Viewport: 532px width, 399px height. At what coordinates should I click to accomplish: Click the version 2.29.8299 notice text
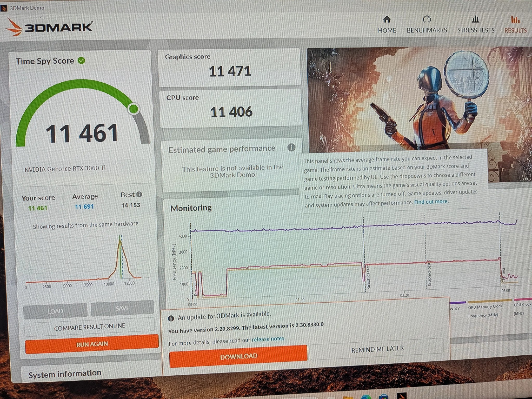click(x=246, y=328)
